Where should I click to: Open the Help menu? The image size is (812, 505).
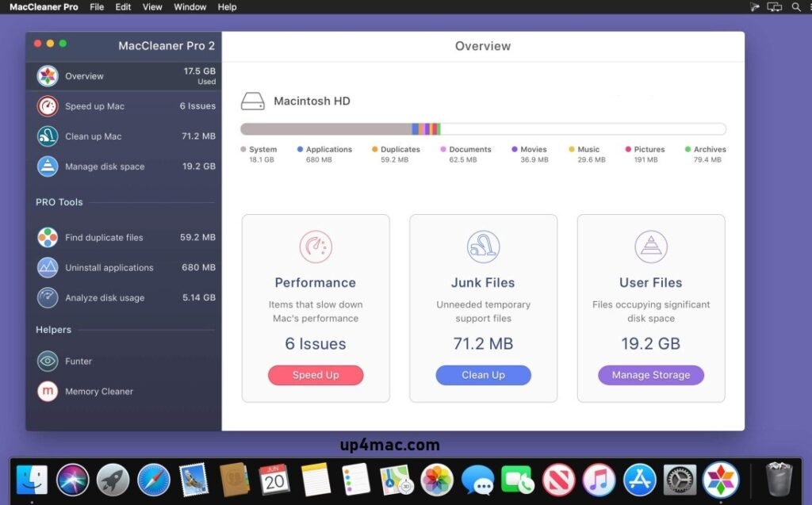pos(227,7)
